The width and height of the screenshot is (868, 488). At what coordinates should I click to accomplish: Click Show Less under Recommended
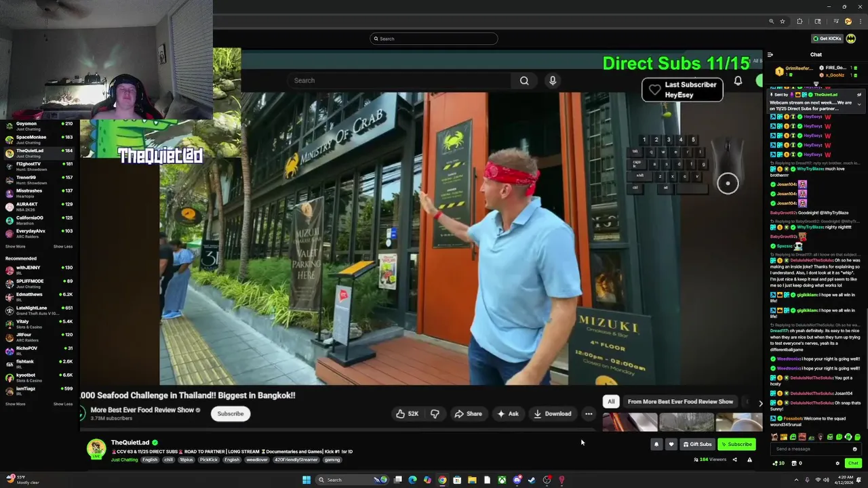[63, 404]
